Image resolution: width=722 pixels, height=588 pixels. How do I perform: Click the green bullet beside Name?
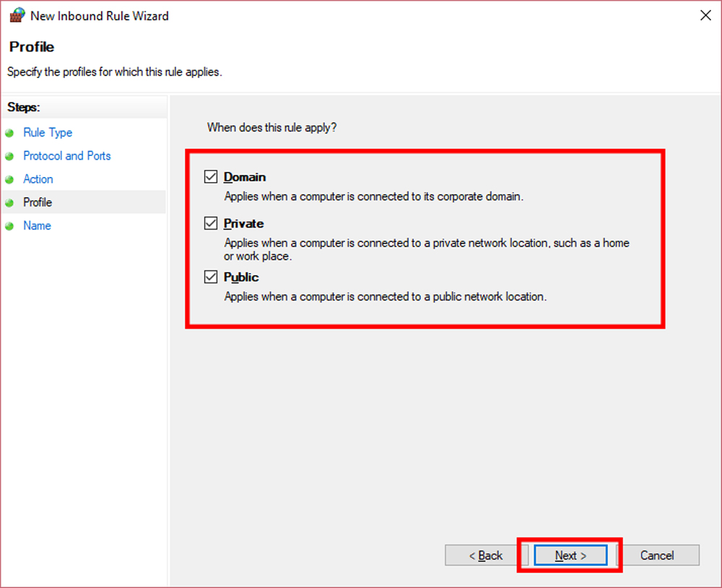[x=9, y=226]
